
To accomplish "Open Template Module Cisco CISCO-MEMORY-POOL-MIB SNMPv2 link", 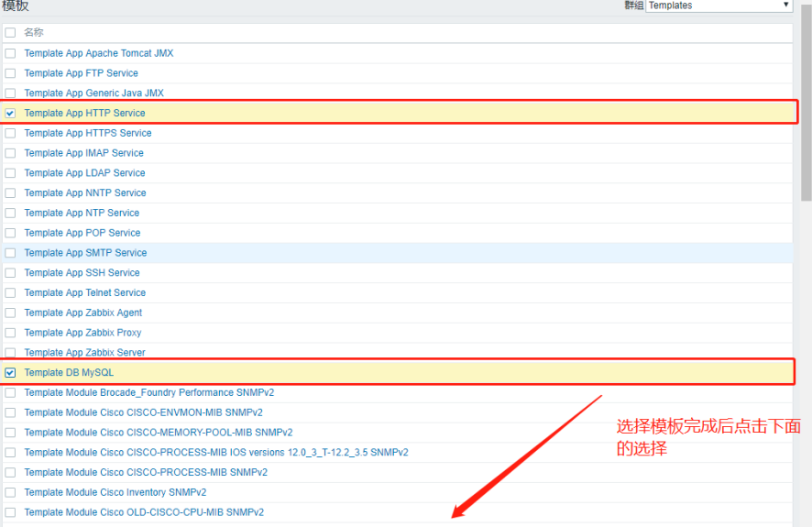I will 159,433.
